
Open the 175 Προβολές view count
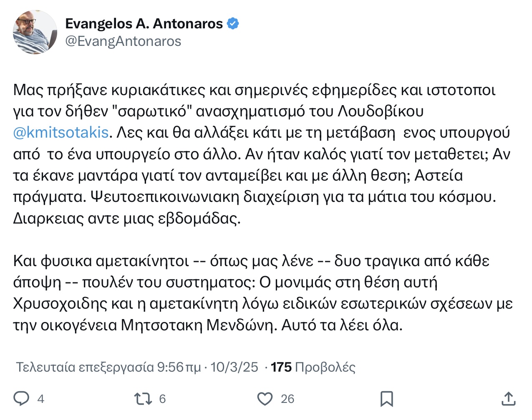313,367
